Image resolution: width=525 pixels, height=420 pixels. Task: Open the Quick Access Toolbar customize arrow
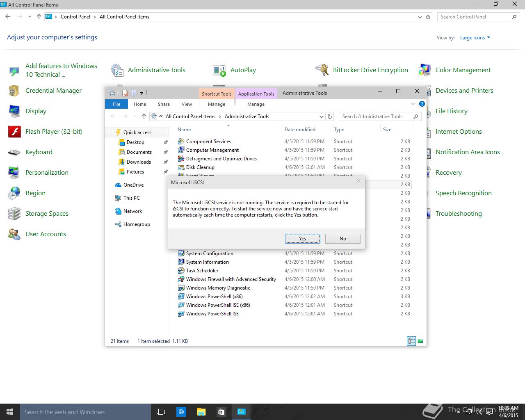(x=142, y=93)
